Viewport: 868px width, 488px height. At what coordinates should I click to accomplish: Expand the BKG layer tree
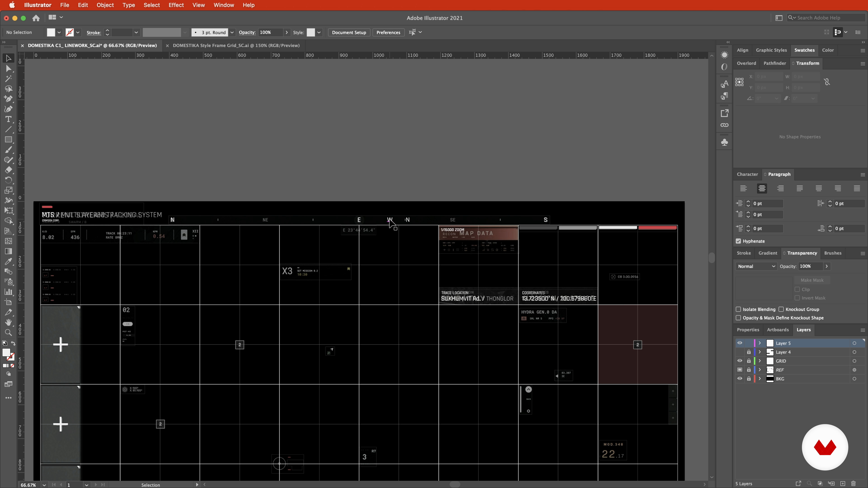tap(760, 379)
